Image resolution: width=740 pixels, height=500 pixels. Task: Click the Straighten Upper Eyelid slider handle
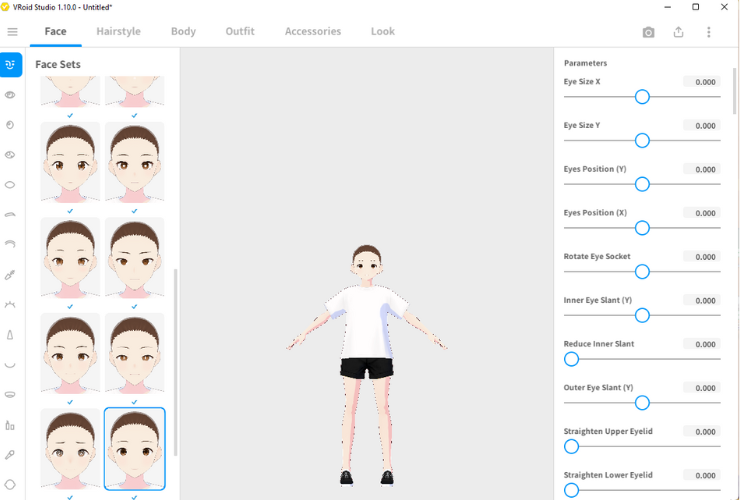click(x=571, y=446)
